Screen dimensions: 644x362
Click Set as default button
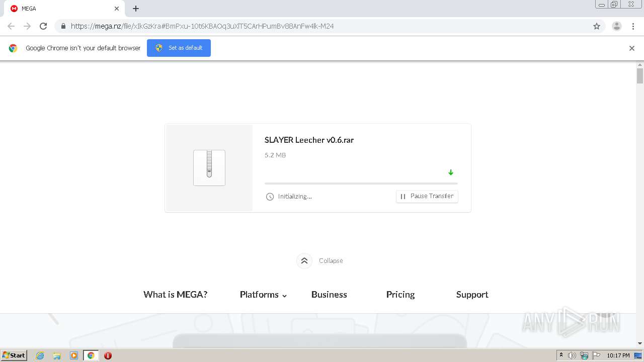pyautogui.click(x=179, y=48)
